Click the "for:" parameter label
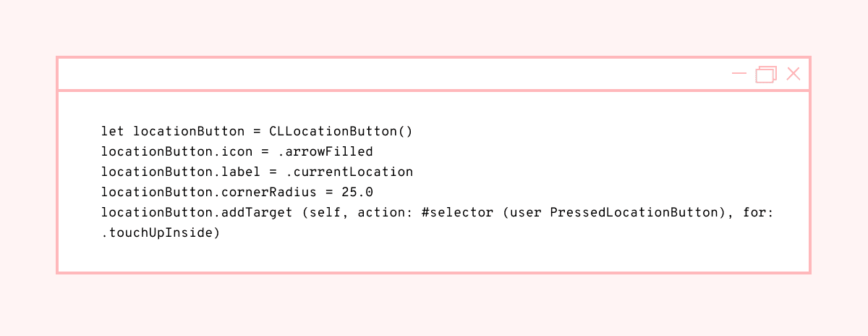The image size is (868, 336). tap(759, 213)
